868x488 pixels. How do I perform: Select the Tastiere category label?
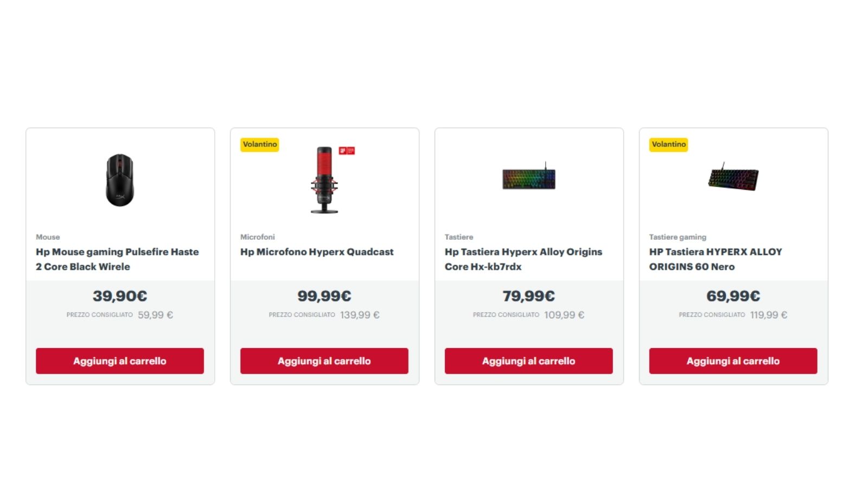[x=459, y=237]
